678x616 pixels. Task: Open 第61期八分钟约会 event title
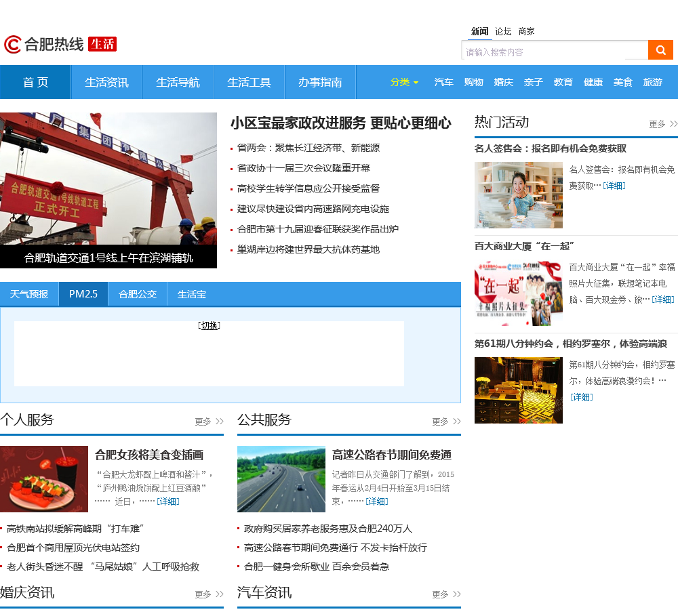(x=571, y=344)
